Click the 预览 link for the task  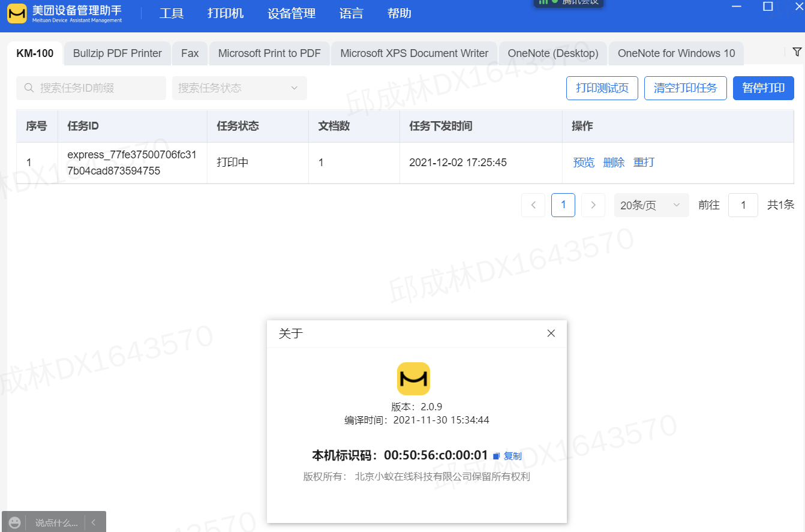pos(584,163)
